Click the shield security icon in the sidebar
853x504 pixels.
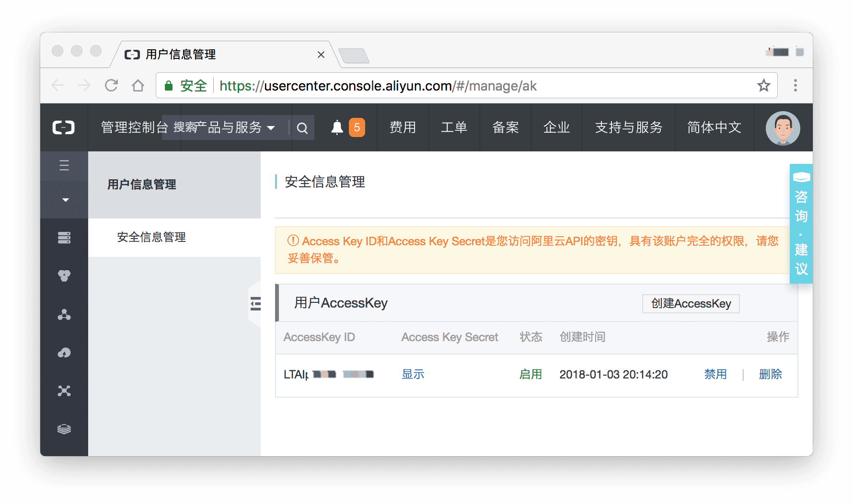[x=64, y=276]
